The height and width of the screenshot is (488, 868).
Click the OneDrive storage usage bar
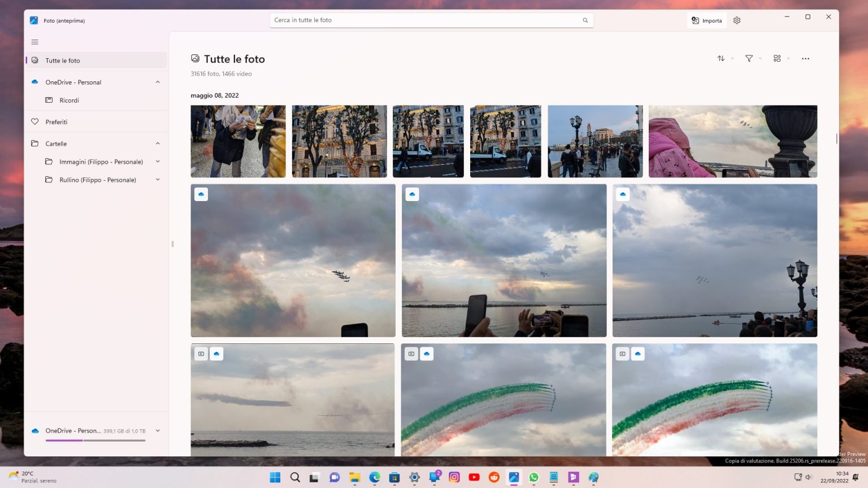(x=96, y=441)
